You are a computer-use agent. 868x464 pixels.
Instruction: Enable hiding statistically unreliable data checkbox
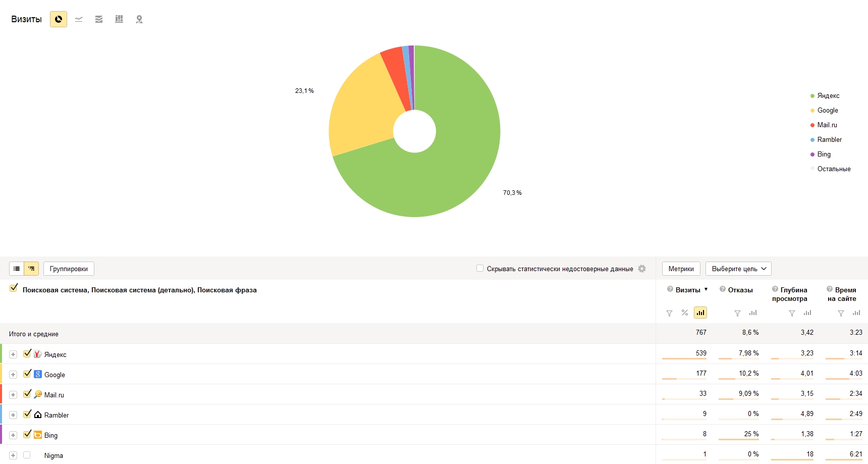click(x=480, y=268)
